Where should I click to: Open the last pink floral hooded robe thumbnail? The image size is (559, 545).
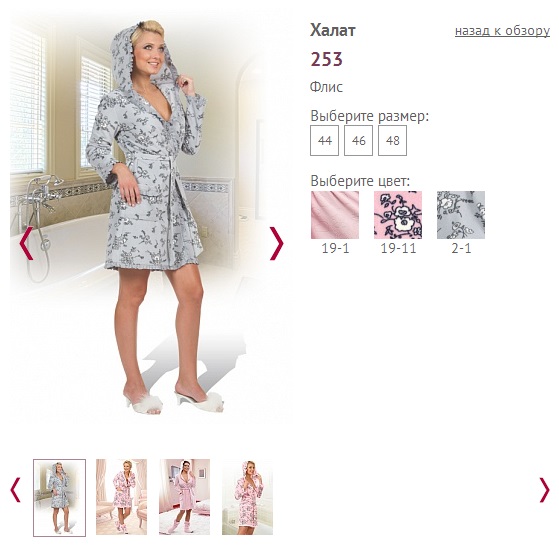pos(247,497)
